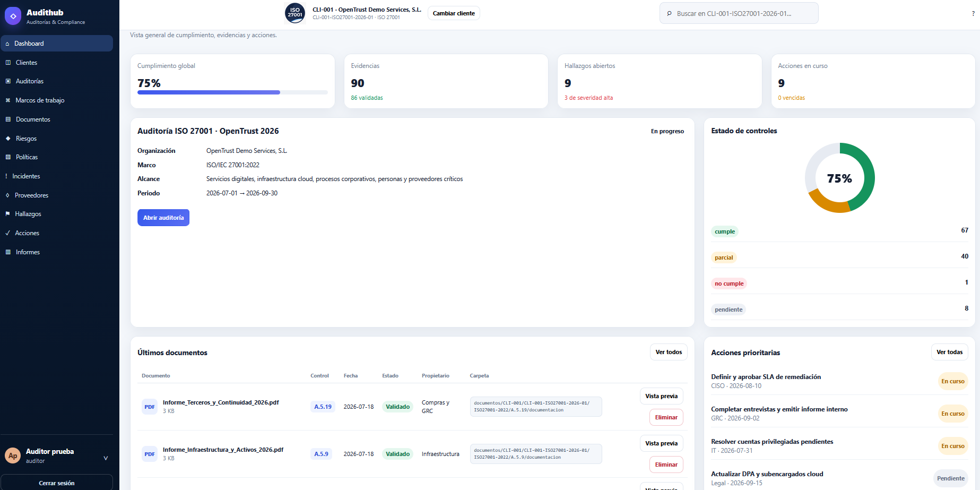Click the Cerrar sesión button

tap(57, 483)
